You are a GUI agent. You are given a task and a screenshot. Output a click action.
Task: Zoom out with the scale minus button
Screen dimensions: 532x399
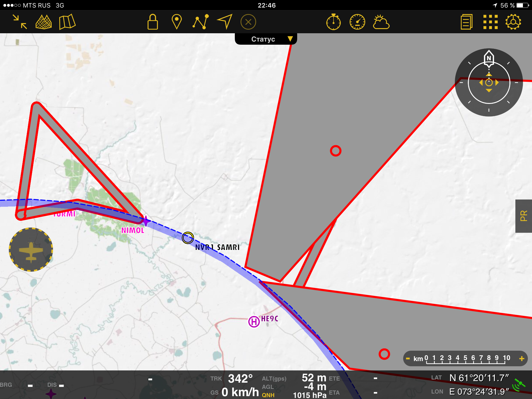pyautogui.click(x=408, y=358)
